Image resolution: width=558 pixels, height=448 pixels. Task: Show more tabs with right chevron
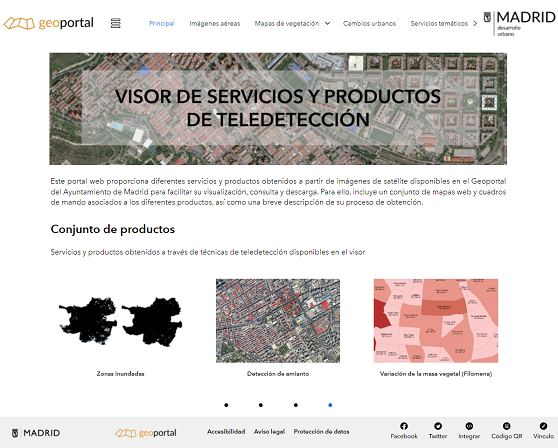click(x=475, y=23)
